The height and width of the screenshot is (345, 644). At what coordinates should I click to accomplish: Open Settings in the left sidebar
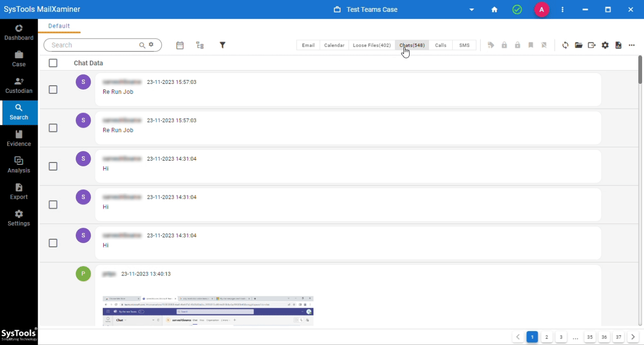click(x=19, y=218)
